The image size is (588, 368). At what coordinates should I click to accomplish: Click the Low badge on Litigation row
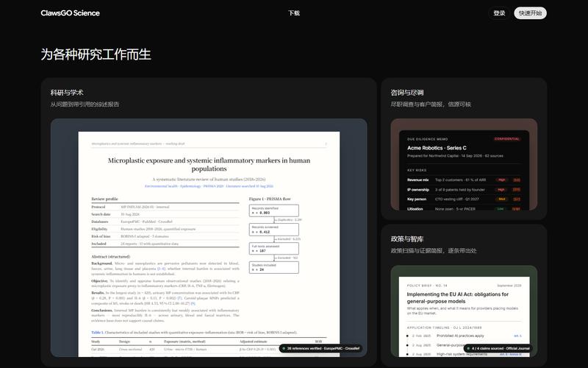501,209
